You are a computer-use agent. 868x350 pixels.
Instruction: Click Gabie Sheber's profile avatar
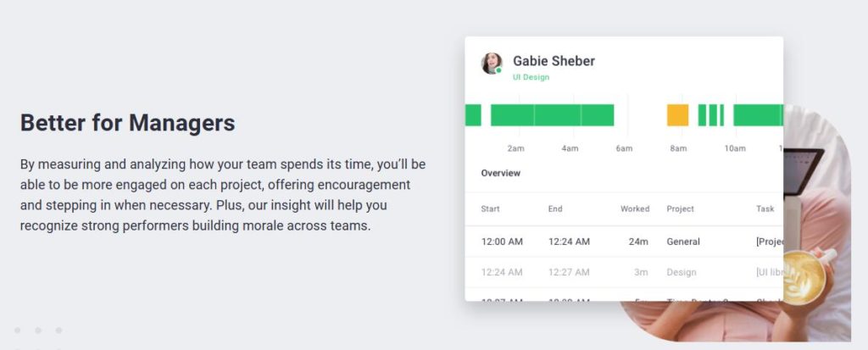[492, 64]
